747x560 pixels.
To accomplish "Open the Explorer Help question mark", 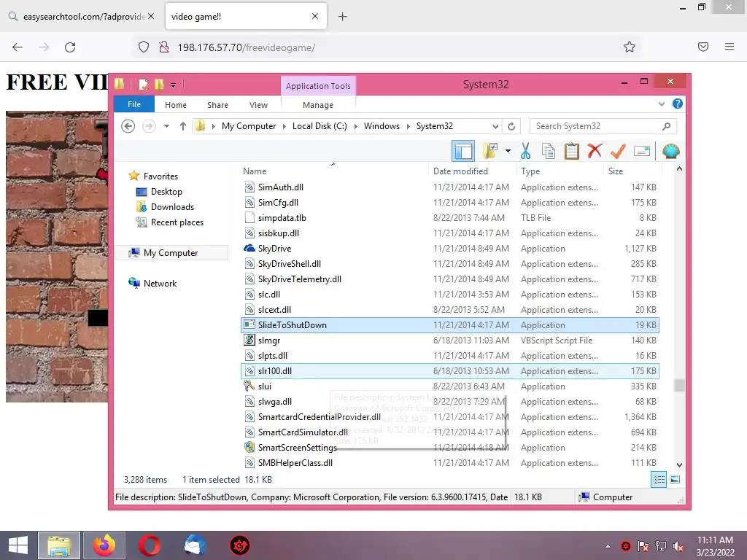I will click(x=678, y=104).
